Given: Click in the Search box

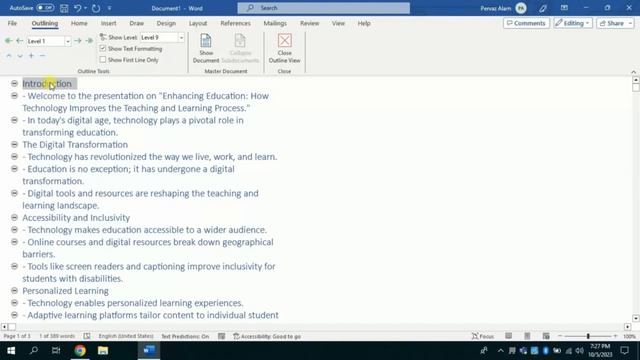Looking at the screenshot, I should 324,8.
